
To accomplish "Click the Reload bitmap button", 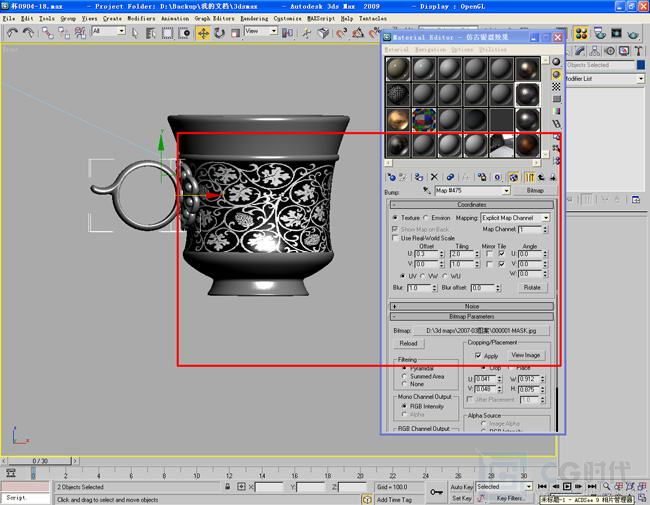I will tap(408, 343).
